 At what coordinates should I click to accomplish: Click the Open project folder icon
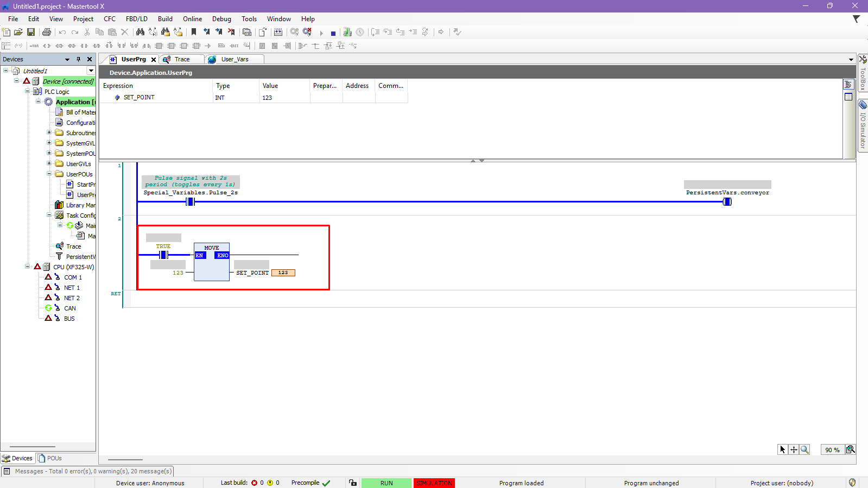(x=18, y=32)
